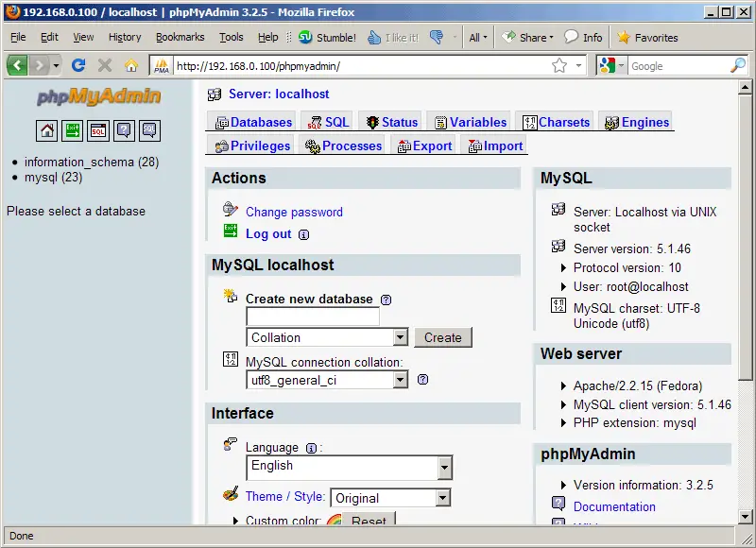The height and width of the screenshot is (548, 756).
Task: Click the rainbow custom color icon
Action: click(334, 520)
